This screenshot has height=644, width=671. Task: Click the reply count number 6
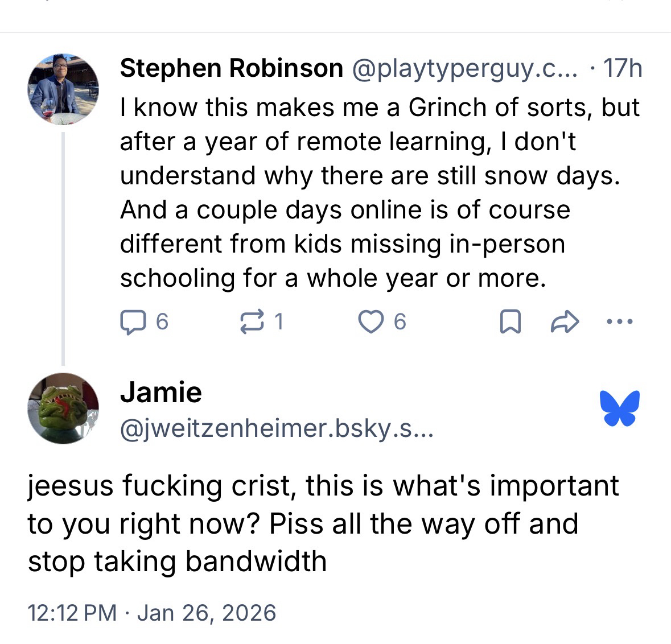pos(162,323)
